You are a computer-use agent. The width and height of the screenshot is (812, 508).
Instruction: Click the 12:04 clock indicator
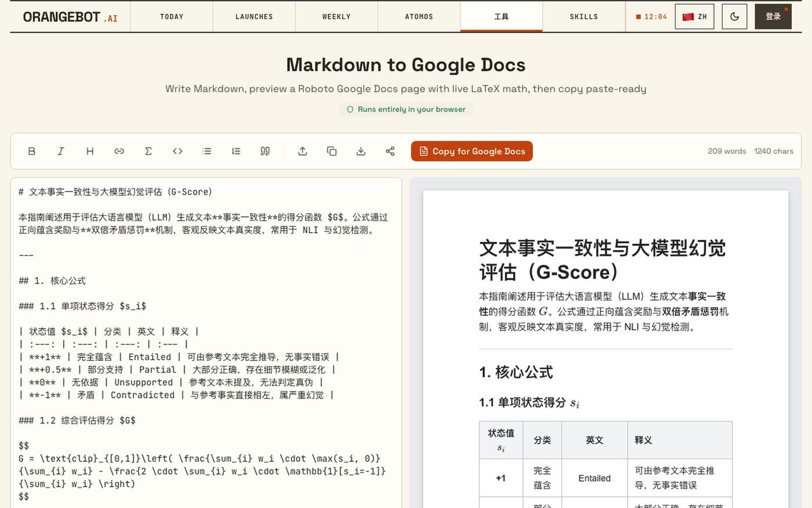point(651,17)
